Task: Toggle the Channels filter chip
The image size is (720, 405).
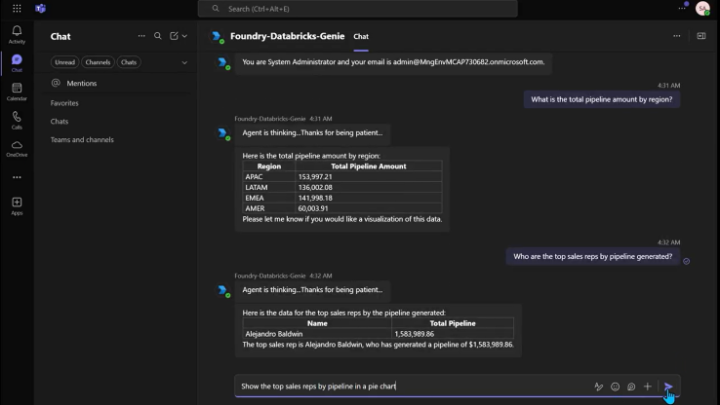Action: pyautogui.click(x=98, y=62)
